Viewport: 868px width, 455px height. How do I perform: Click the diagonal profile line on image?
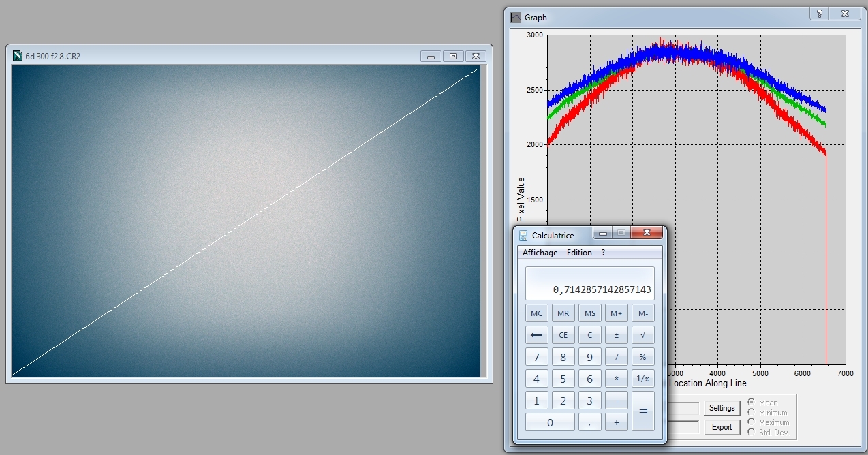pos(245,221)
